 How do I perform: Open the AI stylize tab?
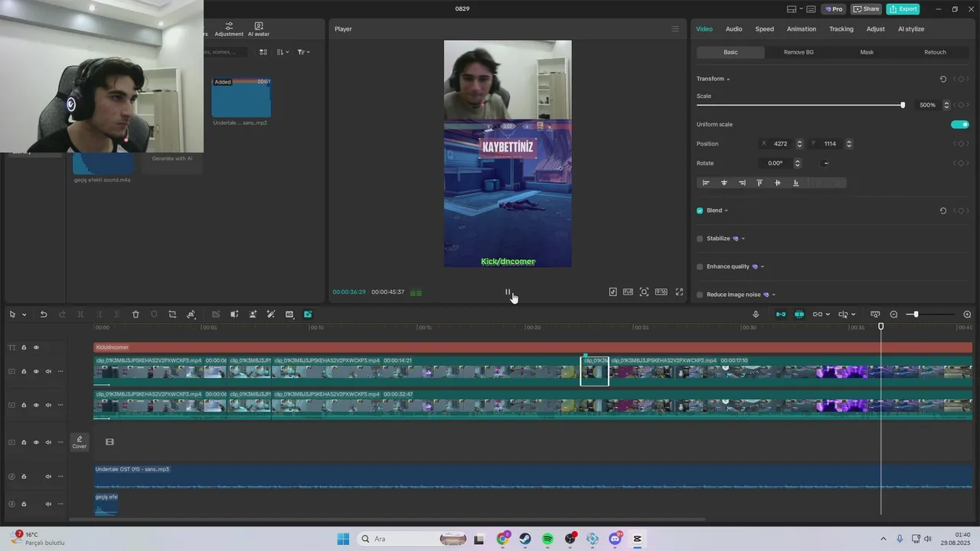(911, 29)
